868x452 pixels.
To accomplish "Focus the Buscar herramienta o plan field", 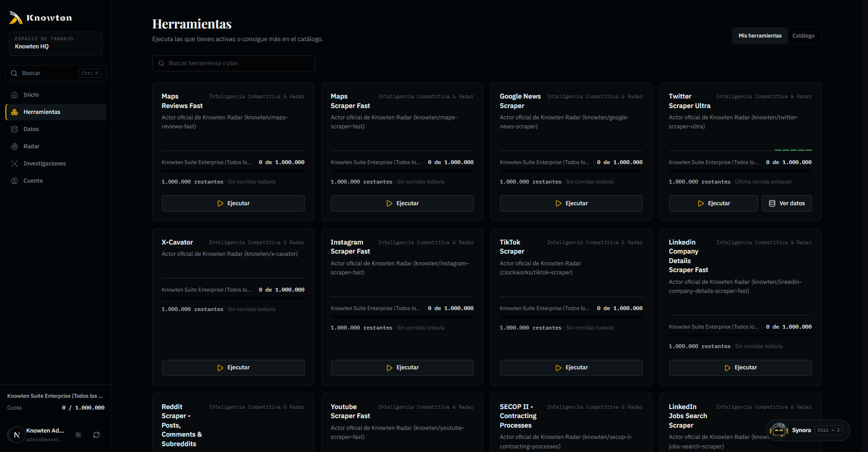I will (233, 63).
